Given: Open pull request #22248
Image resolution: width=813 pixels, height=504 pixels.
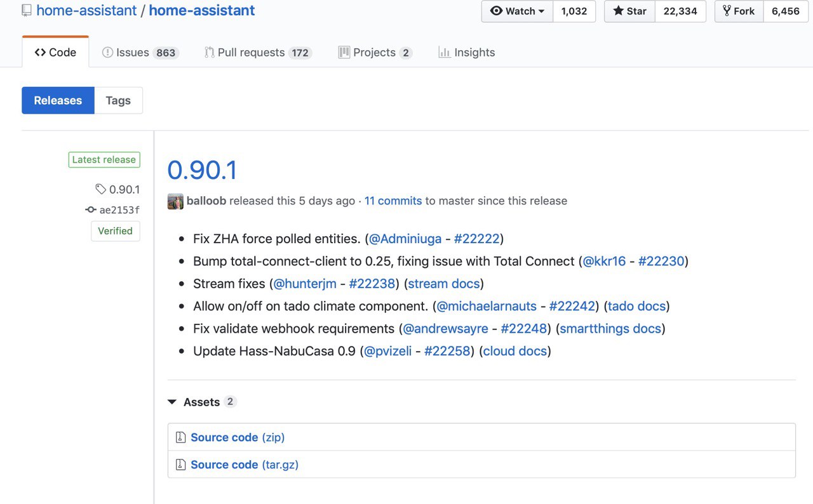Looking at the screenshot, I should pyautogui.click(x=524, y=329).
